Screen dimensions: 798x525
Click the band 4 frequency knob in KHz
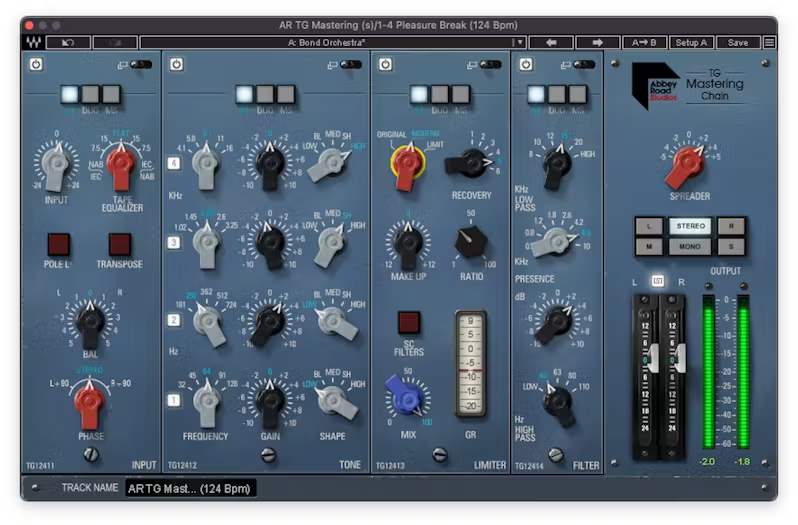206,164
